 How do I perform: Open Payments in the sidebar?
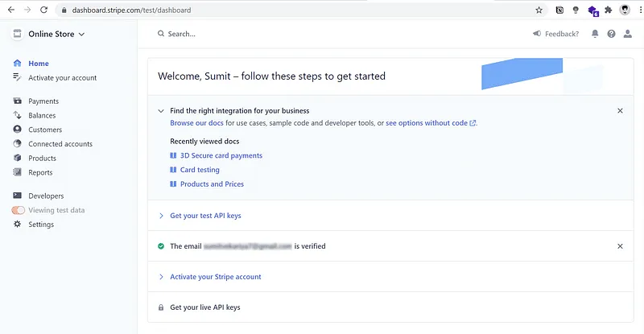(43, 101)
